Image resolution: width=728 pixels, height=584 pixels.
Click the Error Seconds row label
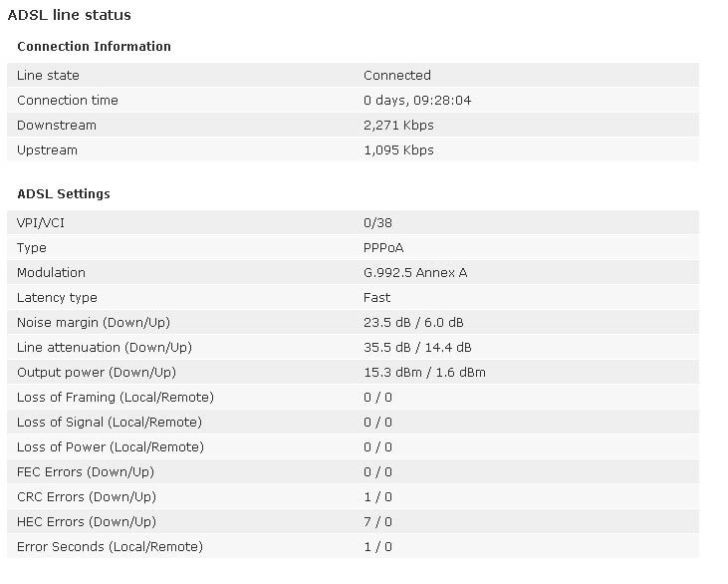tap(110, 547)
